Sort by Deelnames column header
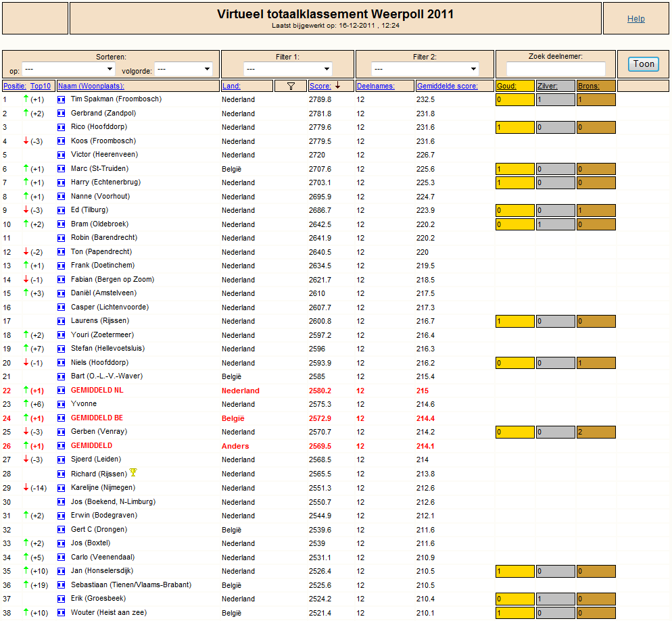 [376, 86]
